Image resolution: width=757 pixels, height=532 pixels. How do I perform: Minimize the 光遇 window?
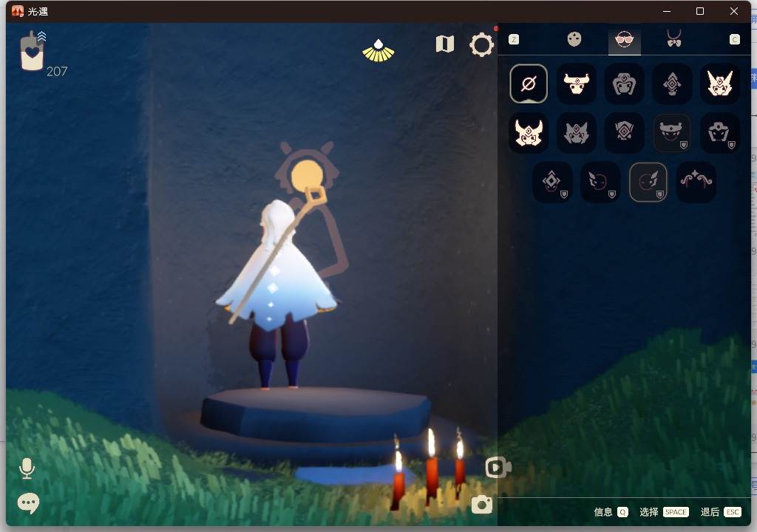point(667,11)
